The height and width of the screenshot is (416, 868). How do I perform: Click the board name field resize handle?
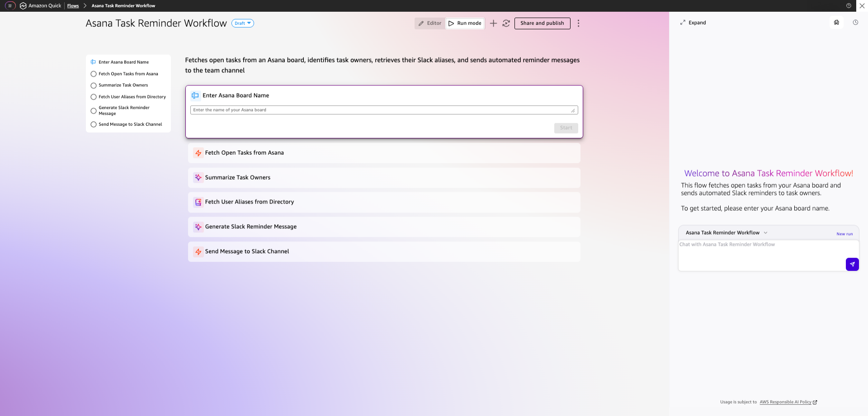(573, 111)
